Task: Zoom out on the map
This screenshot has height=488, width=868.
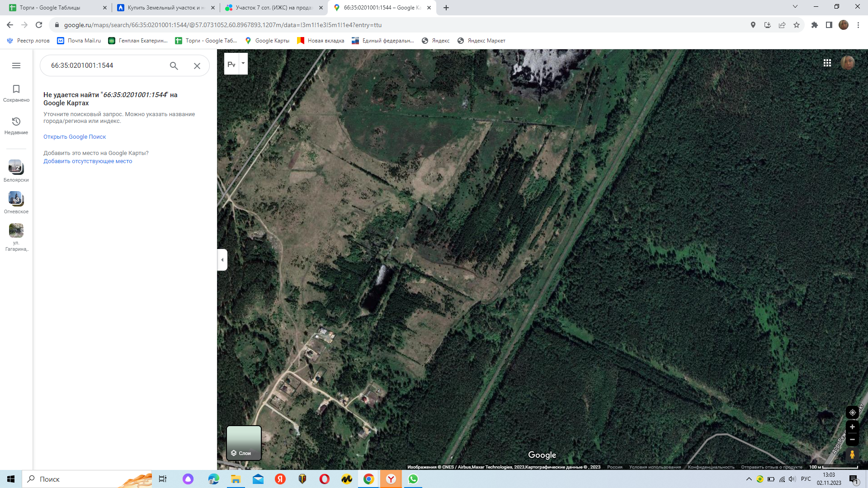Action: point(852,440)
